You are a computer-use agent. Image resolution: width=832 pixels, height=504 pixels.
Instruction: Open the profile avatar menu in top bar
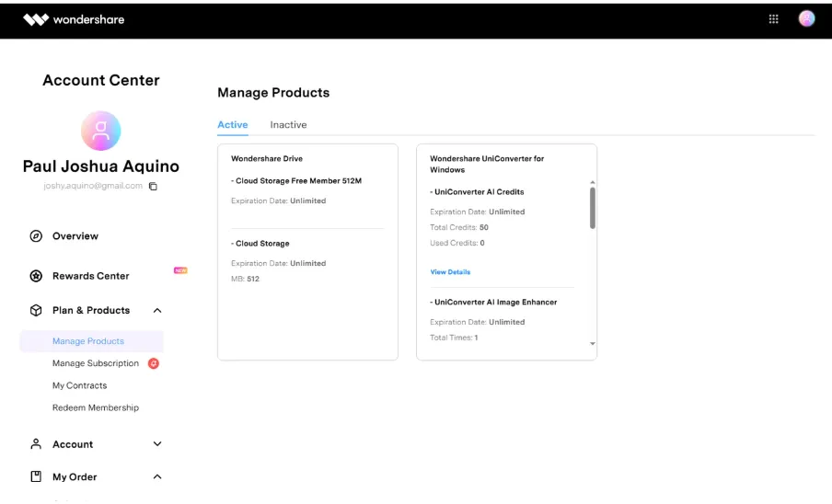point(806,18)
